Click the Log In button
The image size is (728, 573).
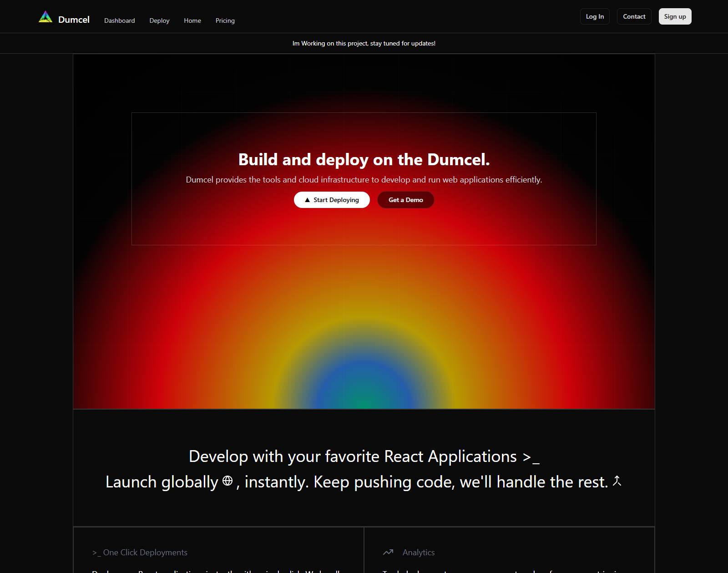(594, 16)
